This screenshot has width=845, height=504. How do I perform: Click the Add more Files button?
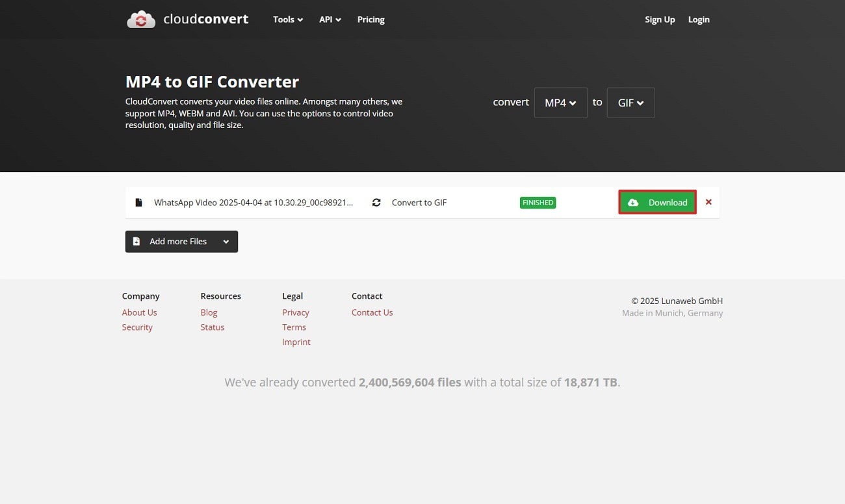[181, 242]
